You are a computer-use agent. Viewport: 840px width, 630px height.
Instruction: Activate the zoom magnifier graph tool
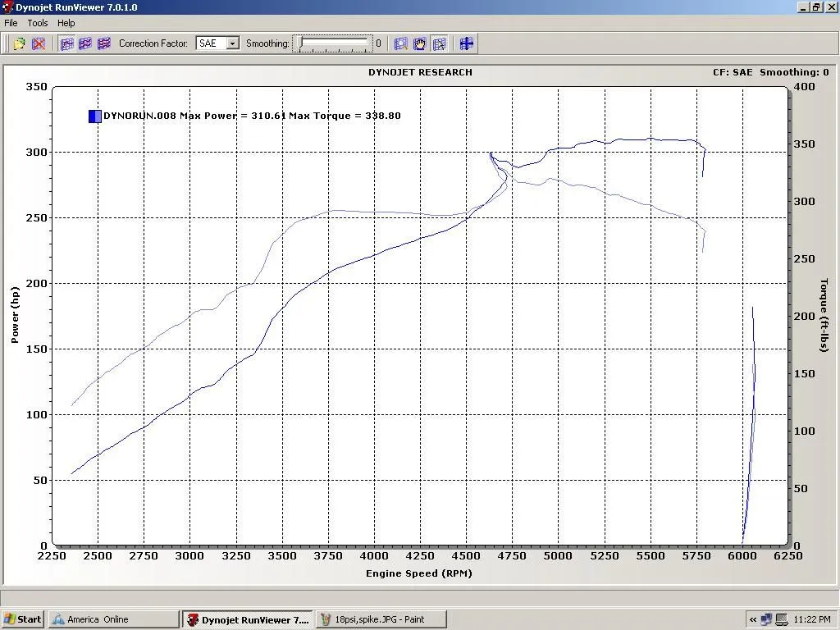click(x=400, y=43)
